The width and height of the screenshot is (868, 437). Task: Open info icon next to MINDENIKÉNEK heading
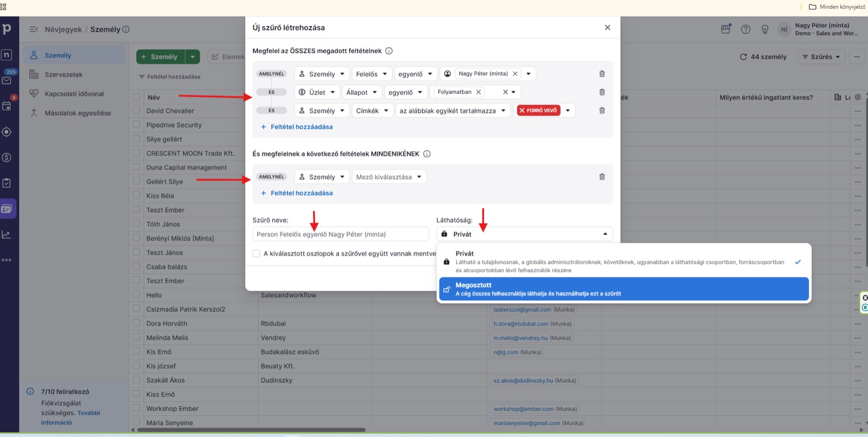coord(427,154)
